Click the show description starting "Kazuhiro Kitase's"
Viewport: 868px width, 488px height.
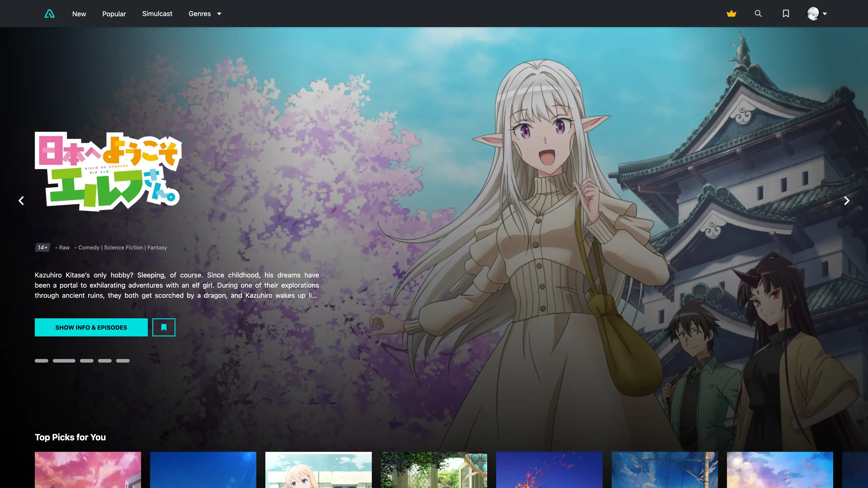coord(177,285)
